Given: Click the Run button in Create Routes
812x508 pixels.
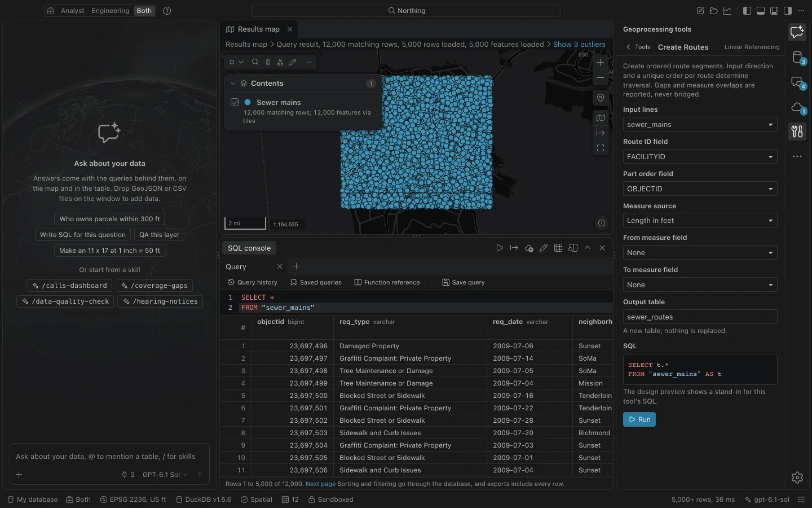Looking at the screenshot, I should (x=639, y=419).
